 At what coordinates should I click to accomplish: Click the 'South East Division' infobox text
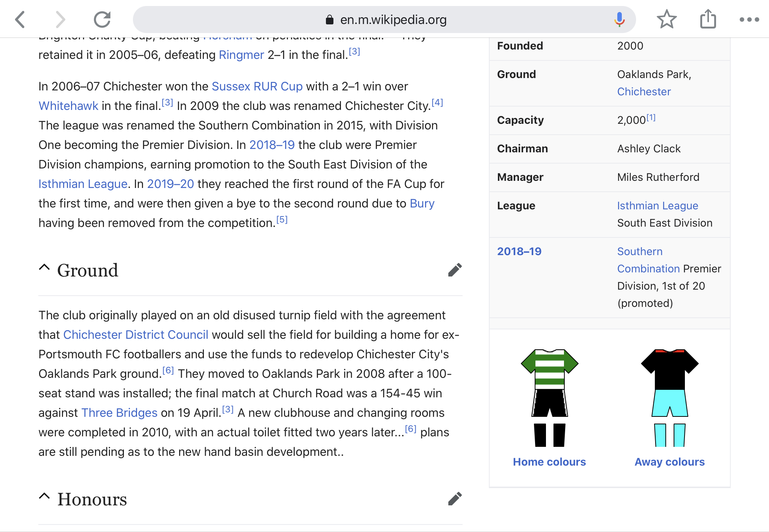665,223
